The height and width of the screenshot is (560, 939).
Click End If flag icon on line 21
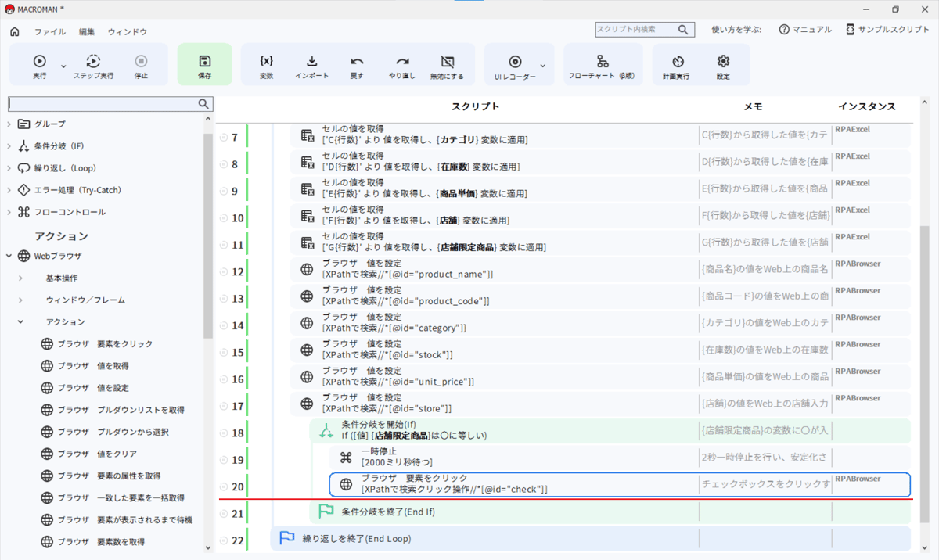(326, 512)
